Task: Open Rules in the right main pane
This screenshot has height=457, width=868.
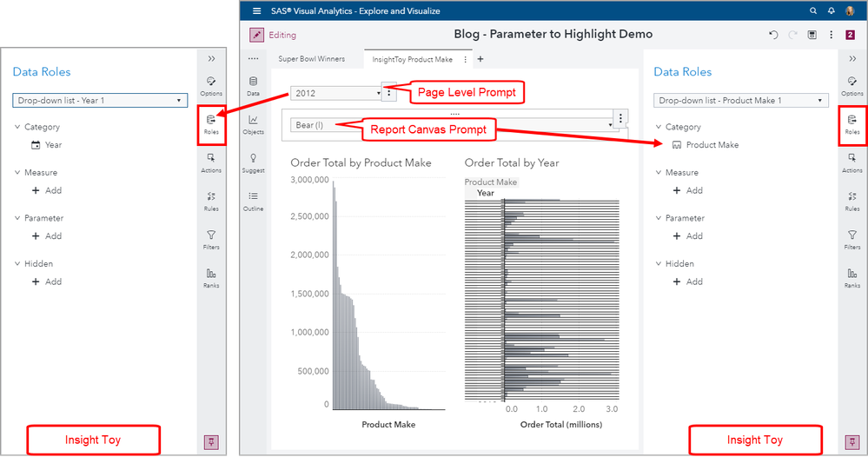Action: [x=852, y=202]
